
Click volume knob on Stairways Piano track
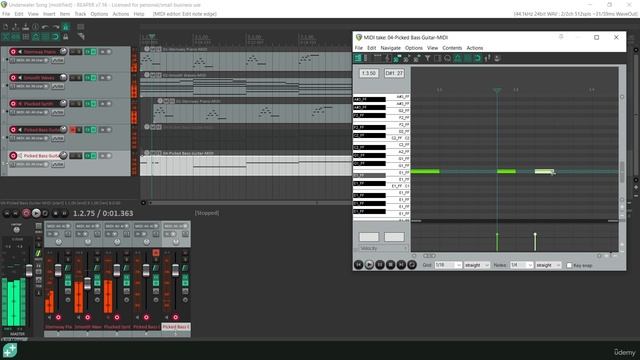pos(63,52)
